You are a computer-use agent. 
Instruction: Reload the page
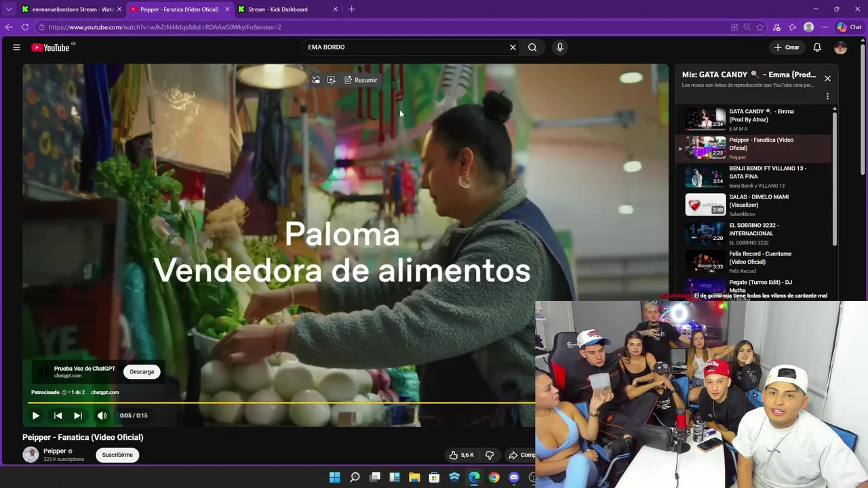[x=25, y=27]
